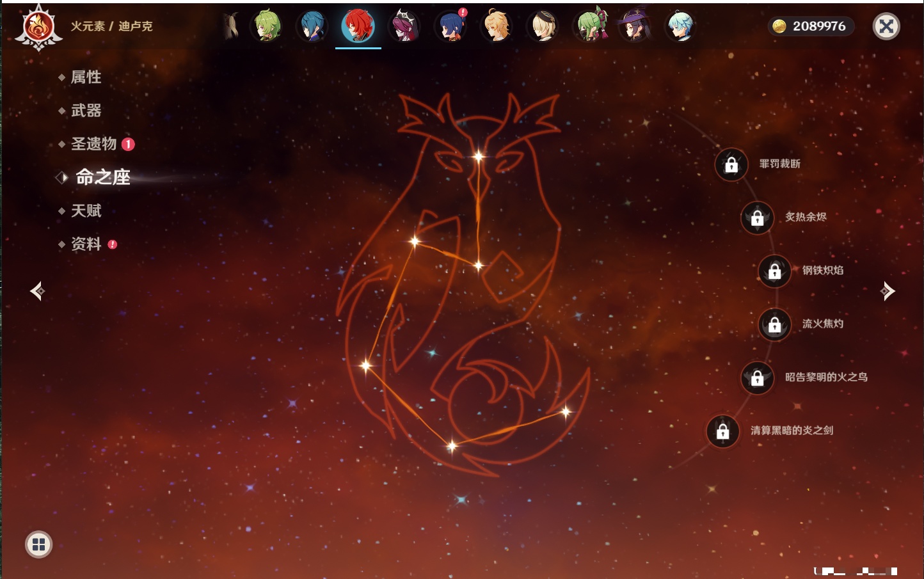Viewport: 924px width, 579px height.
Task: Open the locked 流火焦灼 constellation node
Action: pyautogui.click(x=774, y=325)
